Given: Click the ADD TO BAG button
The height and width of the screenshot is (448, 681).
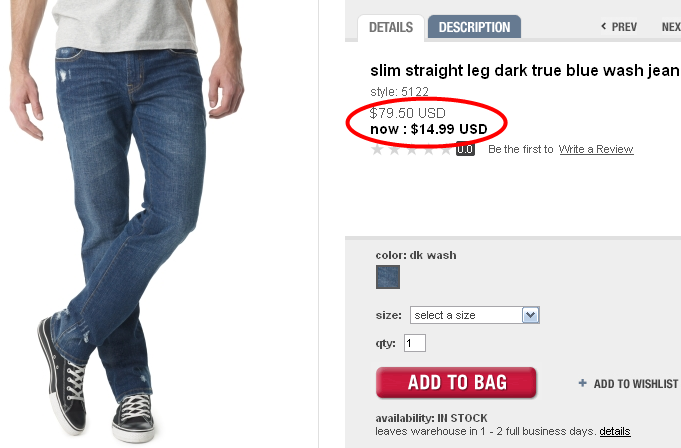Looking at the screenshot, I should click(456, 382).
